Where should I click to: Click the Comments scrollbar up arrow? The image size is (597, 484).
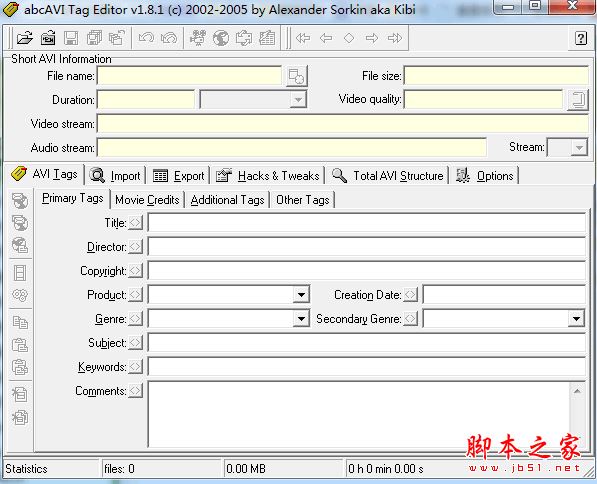click(578, 391)
